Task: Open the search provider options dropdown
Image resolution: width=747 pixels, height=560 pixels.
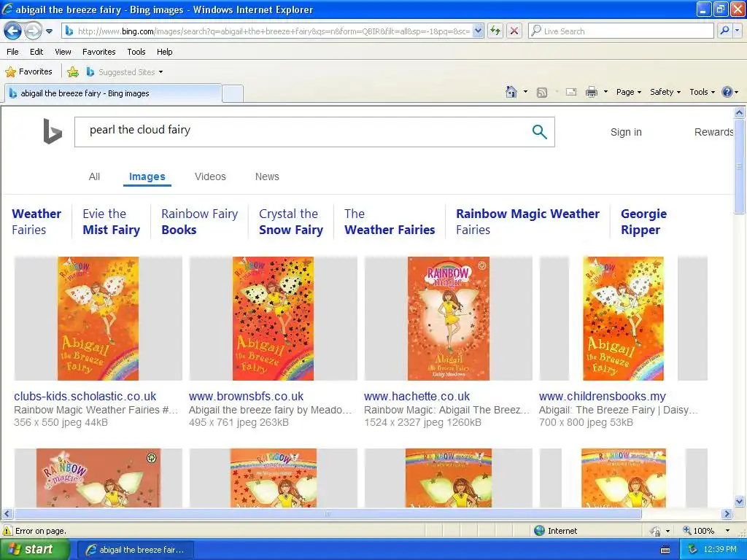Action: (738, 31)
